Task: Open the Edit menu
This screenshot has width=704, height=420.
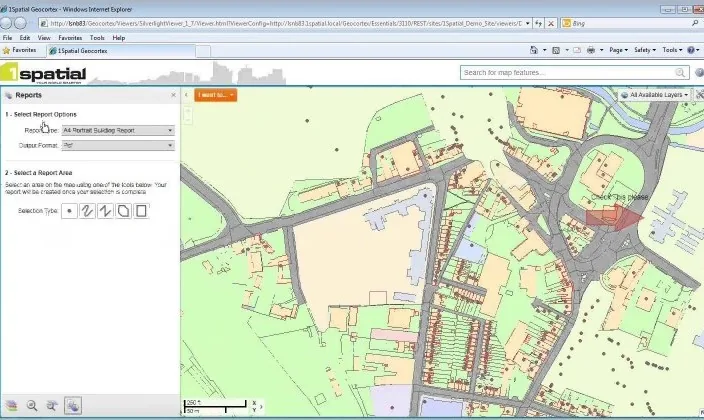Action: click(x=25, y=38)
